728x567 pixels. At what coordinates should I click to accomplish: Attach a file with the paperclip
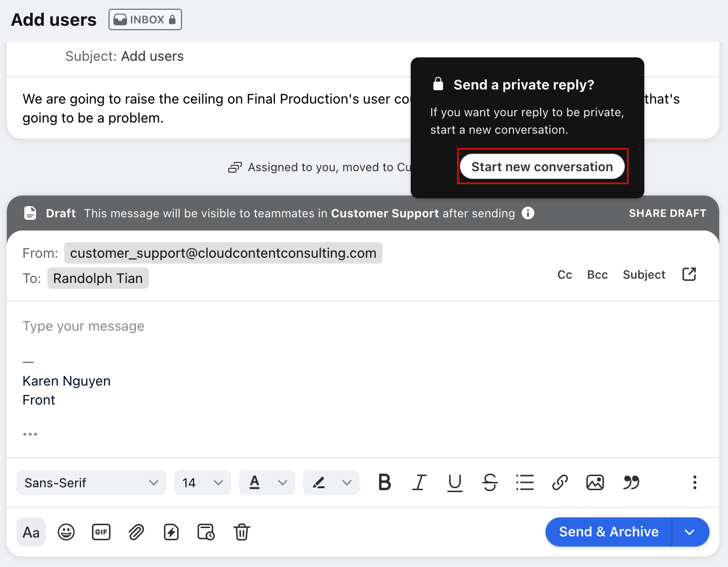pos(136,532)
